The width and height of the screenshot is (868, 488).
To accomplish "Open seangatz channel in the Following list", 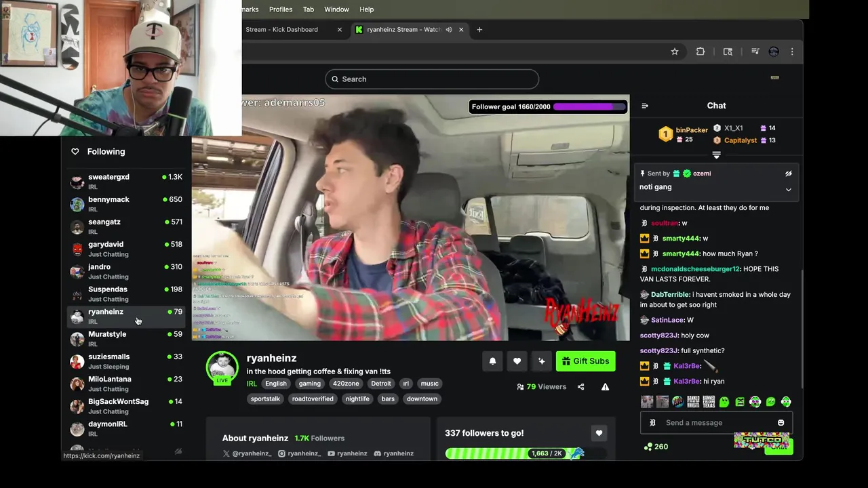I will (x=126, y=226).
